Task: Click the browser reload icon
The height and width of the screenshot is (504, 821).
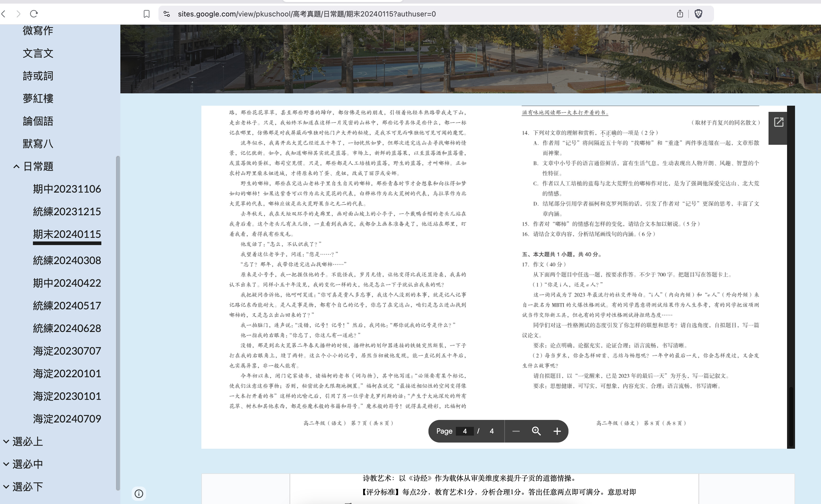Action: (x=34, y=14)
